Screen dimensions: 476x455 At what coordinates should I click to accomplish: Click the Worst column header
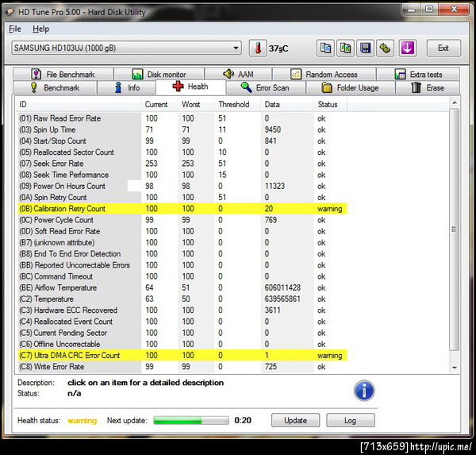(196, 104)
